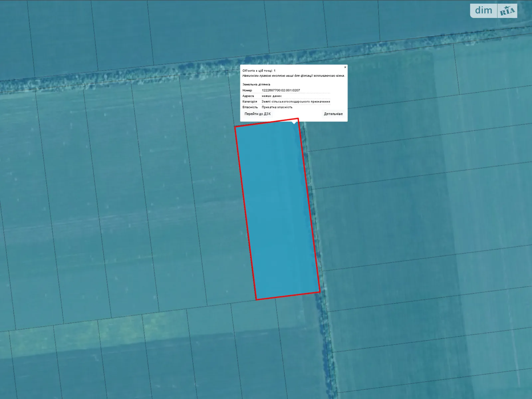Viewport: 532px width, 399px height.
Task: Click the 'Номер' field label
Action: (x=247, y=90)
